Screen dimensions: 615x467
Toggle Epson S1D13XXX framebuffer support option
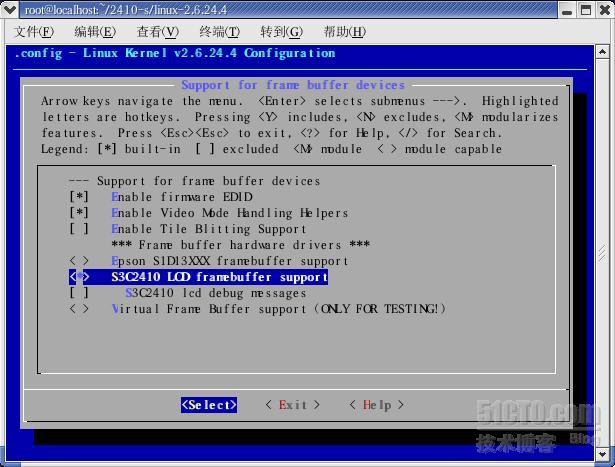coord(79,261)
